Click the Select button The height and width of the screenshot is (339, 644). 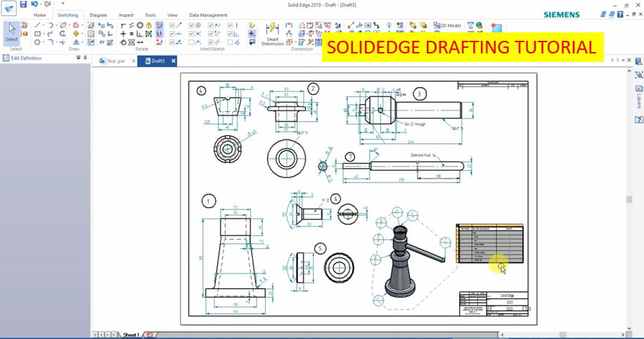point(11,33)
